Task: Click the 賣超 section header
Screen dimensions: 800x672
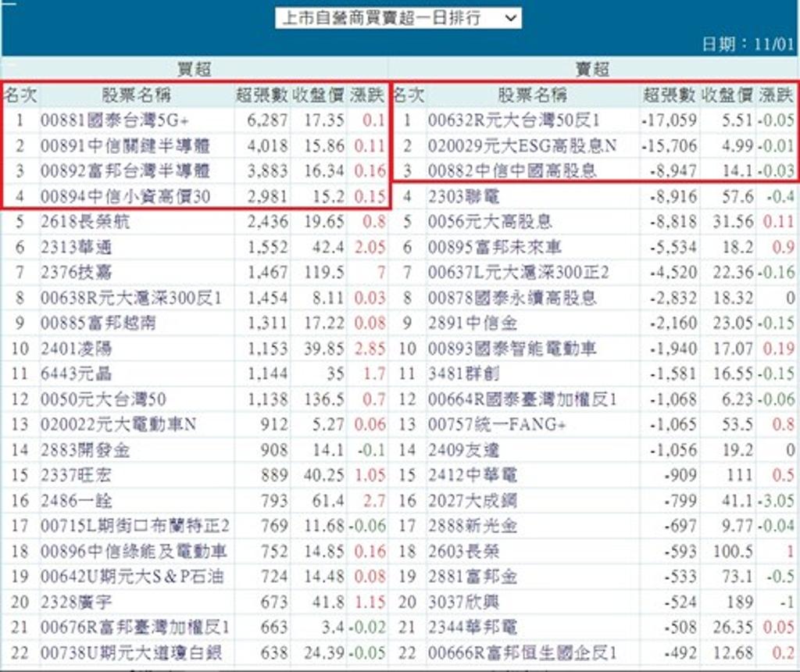Action: pyautogui.click(x=592, y=69)
